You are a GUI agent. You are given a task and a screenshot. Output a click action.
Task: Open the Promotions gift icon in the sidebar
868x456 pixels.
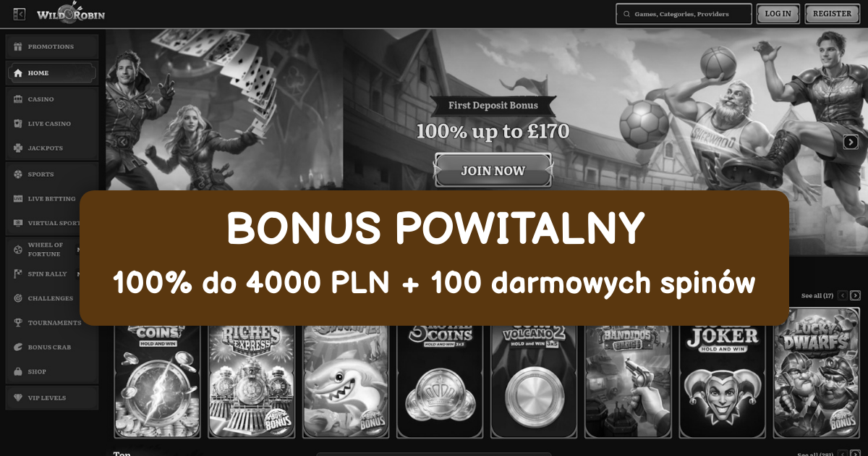pyautogui.click(x=18, y=47)
